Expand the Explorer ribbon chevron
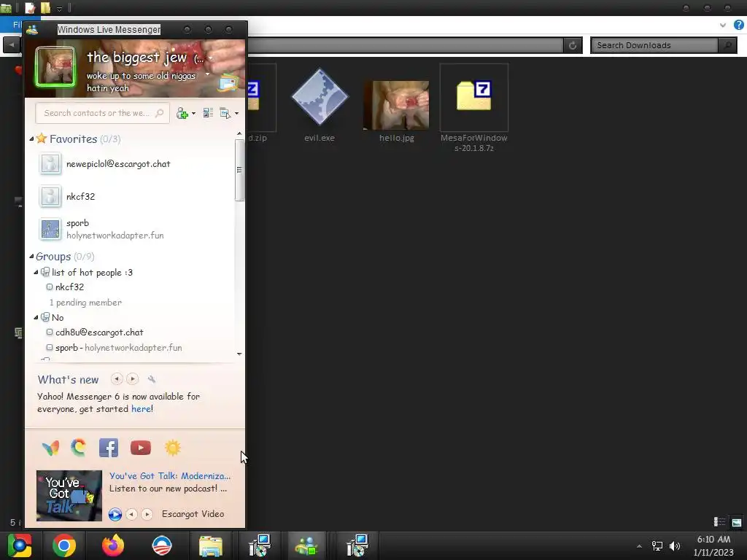Viewport: 747px width, 560px height. point(723,26)
